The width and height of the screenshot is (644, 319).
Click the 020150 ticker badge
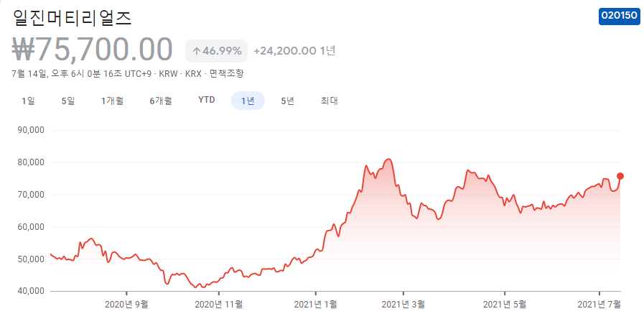click(619, 16)
